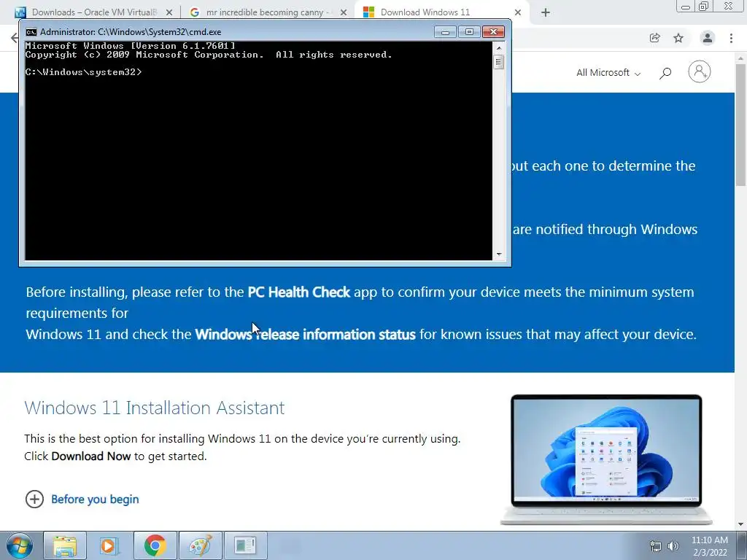Close the Download Windows 11 tab

(x=518, y=12)
